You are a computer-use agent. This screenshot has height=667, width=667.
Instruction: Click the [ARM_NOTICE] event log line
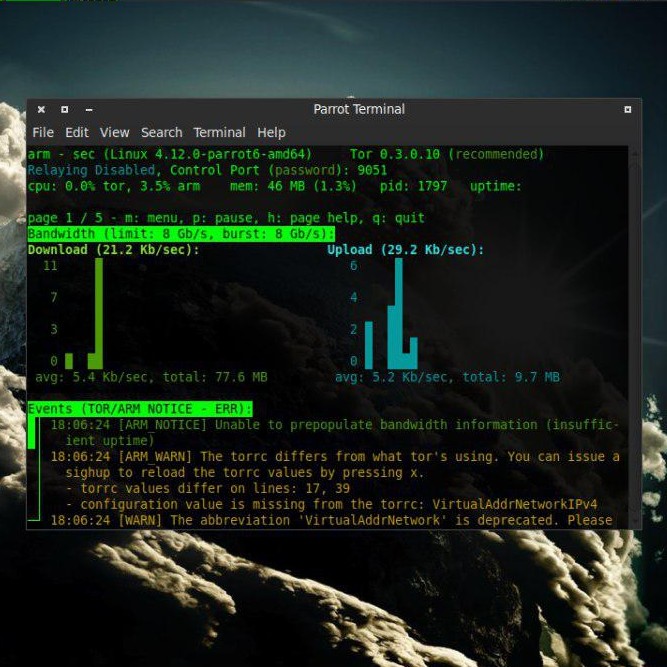334,433
